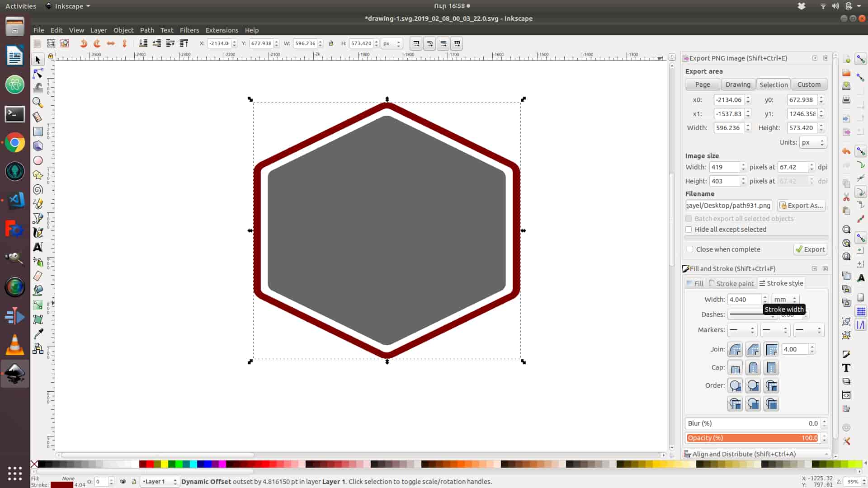The height and width of the screenshot is (488, 868).
Task: Open the stroke width mm units dropdown
Action: point(785,300)
